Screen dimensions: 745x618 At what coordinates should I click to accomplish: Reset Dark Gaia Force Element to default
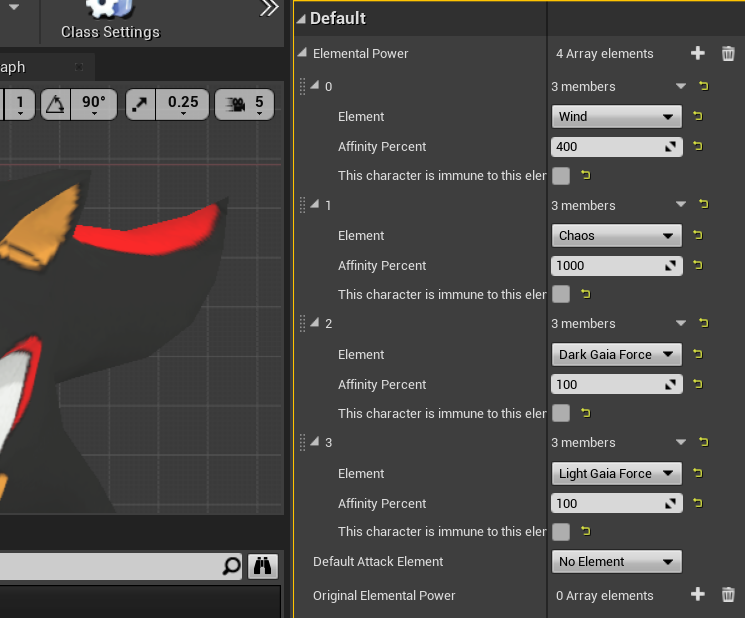[697, 354]
